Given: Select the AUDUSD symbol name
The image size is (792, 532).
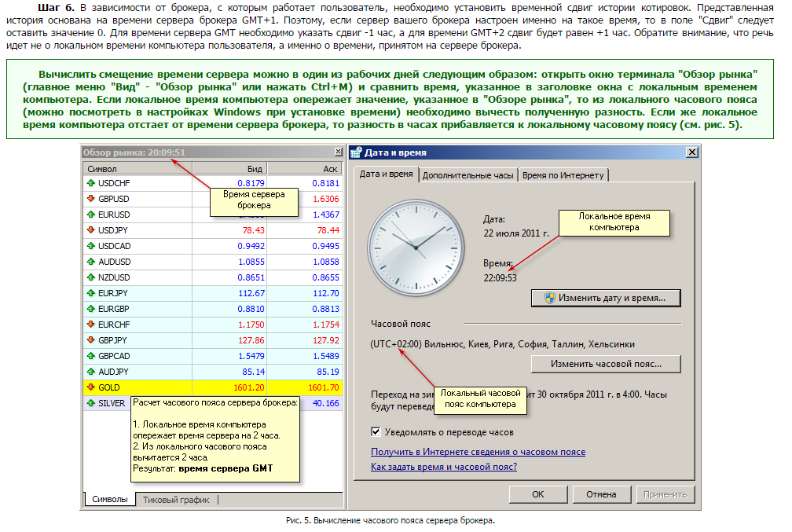Looking at the screenshot, I should coord(114,262).
